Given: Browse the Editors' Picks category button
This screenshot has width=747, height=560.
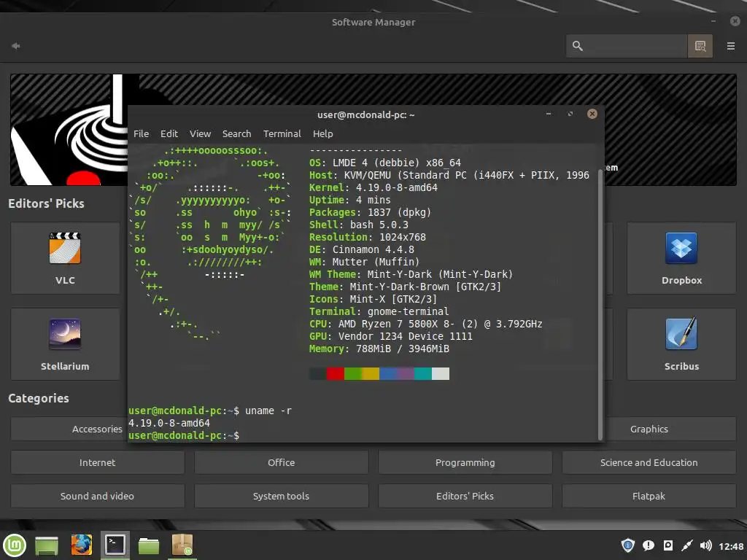Looking at the screenshot, I should pyautogui.click(x=465, y=496).
